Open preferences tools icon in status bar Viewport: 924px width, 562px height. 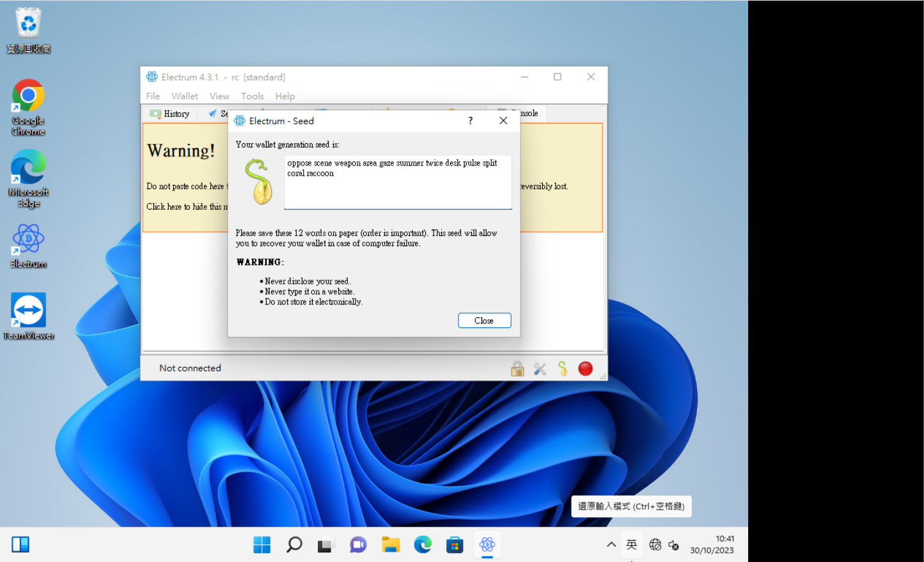pyautogui.click(x=540, y=368)
